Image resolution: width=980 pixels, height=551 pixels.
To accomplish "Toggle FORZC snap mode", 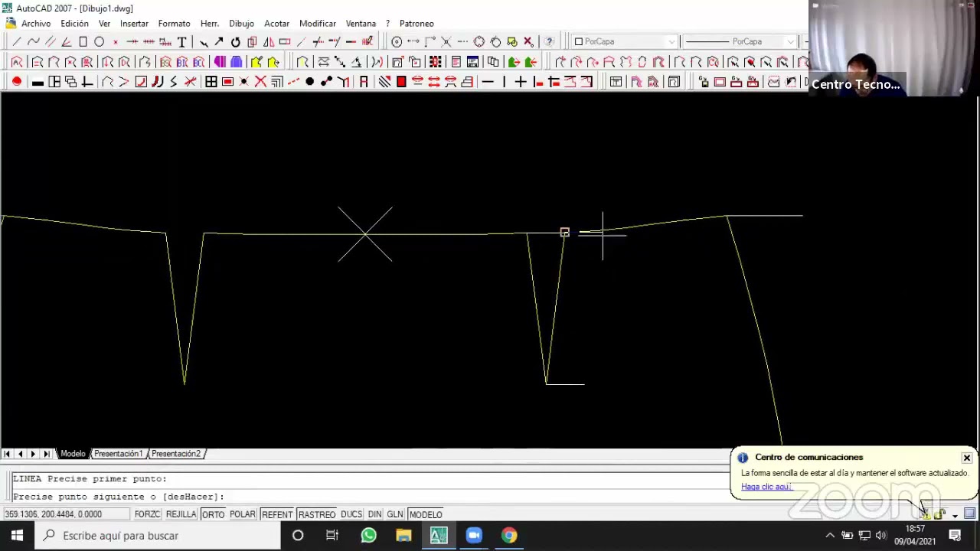I will [147, 514].
